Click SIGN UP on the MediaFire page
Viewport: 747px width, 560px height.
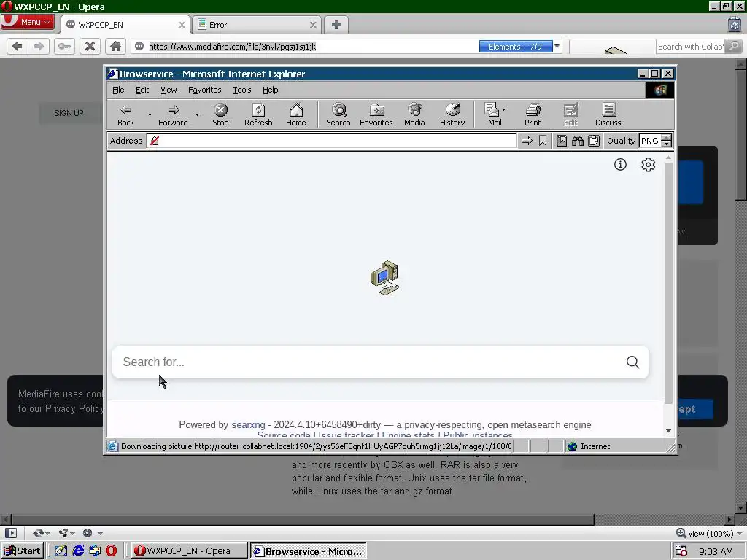pyautogui.click(x=69, y=113)
